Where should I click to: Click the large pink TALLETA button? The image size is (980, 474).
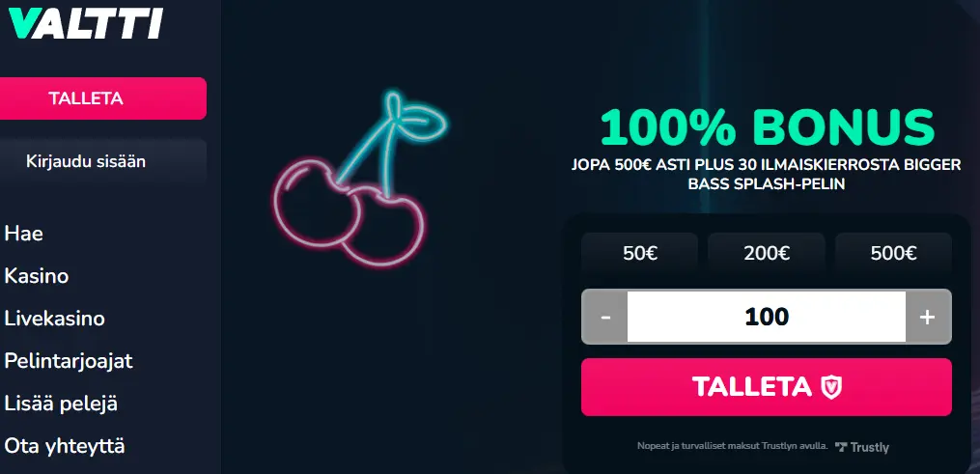click(767, 387)
